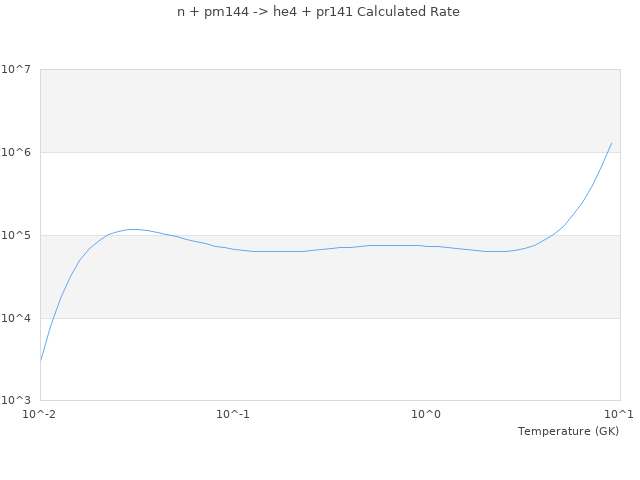
Task: Click the blue curve above the 10^0 tick
Action: click(426, 246)
